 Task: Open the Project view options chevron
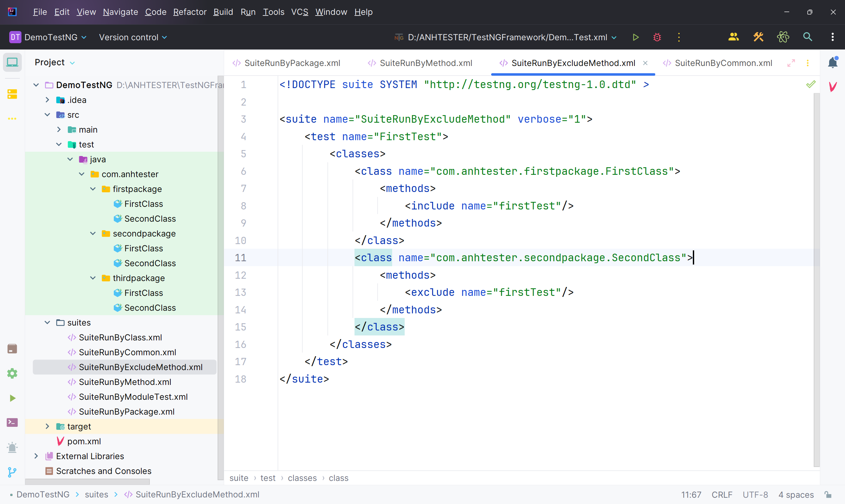[x=72, y=63]
